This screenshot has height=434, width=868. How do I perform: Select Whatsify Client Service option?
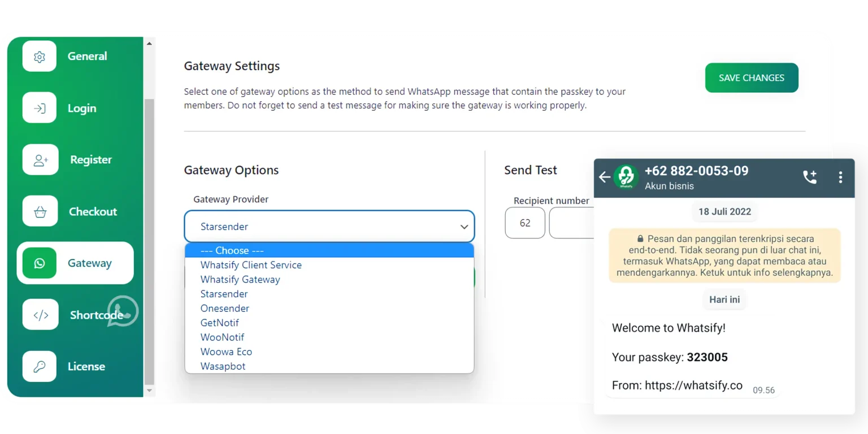(x=329, y=265)
